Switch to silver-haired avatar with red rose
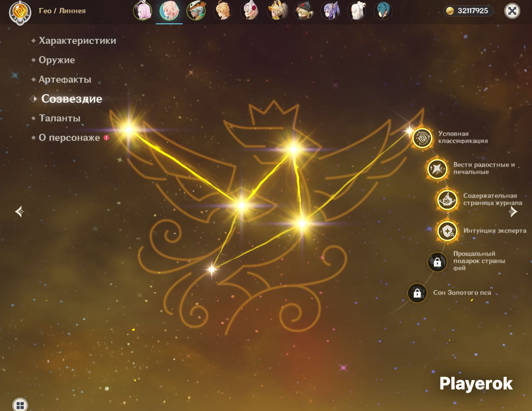Image resolution: width=532 pixels, height=411 pixels. pos(249,10)
